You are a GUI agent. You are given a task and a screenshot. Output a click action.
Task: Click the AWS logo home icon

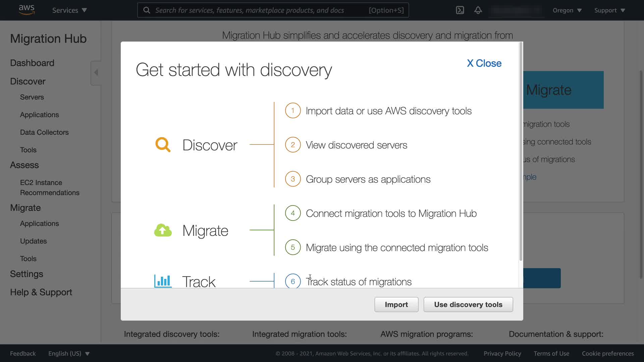pyautogui.click(x=26, y=10)
